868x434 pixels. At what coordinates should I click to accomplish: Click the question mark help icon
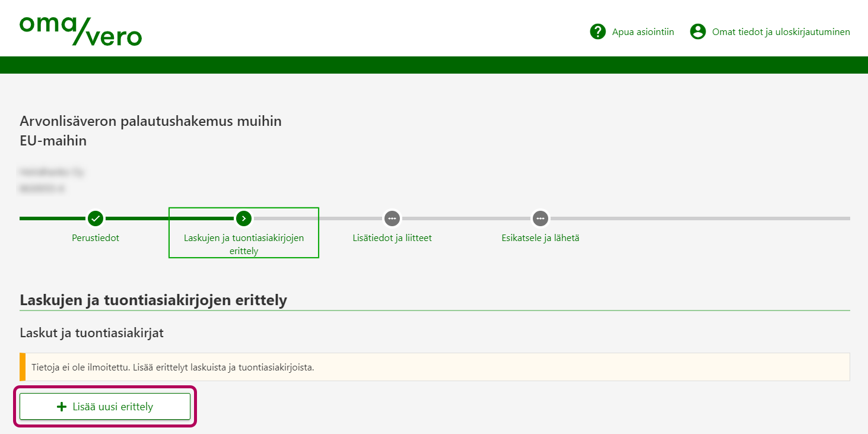pos(597,31)
